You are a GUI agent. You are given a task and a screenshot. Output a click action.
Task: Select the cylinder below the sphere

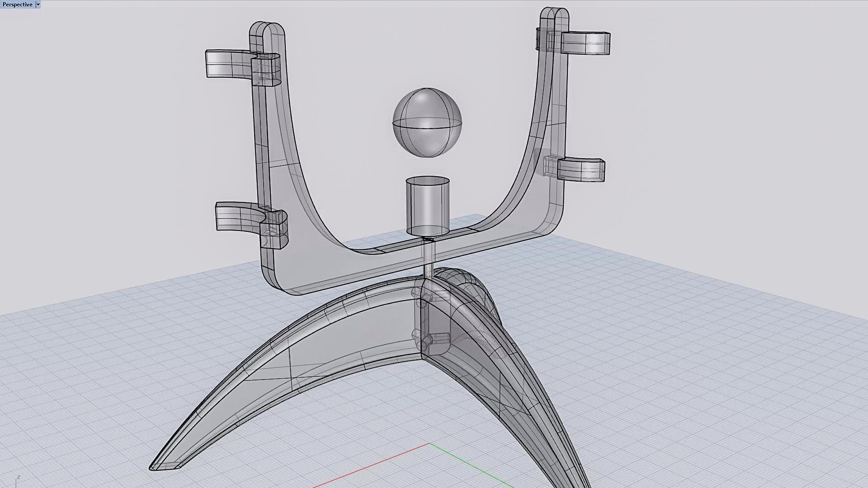pyautogui.click(x=427, y=206)
